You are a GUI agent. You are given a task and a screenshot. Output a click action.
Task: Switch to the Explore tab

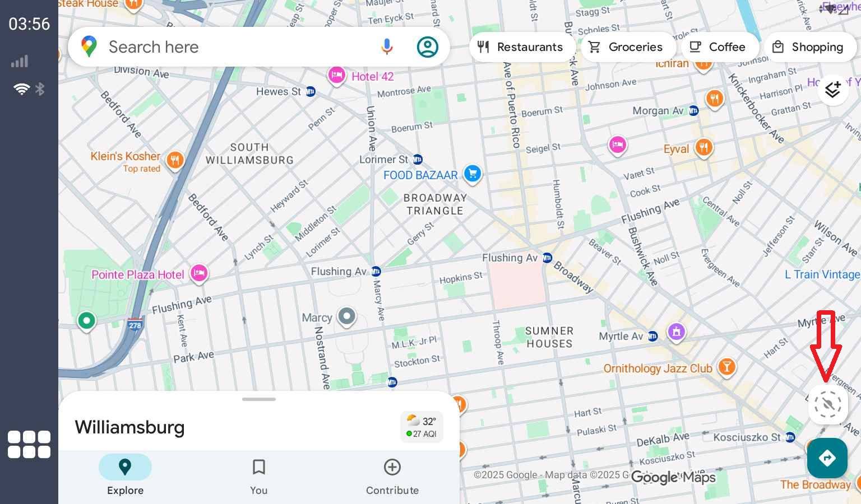click(x=124, y=475)
